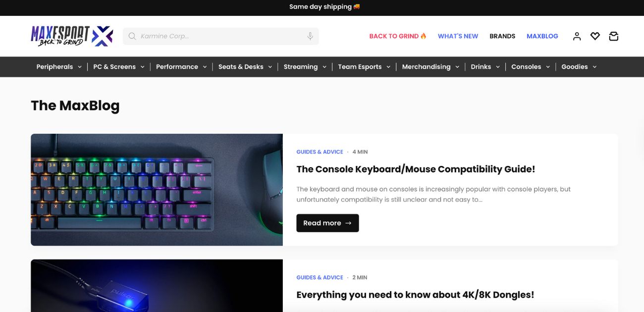Viewport: 644px width, 312px height.
Task: Expand the chevron next to Peripherals
Action: (80, 67)
